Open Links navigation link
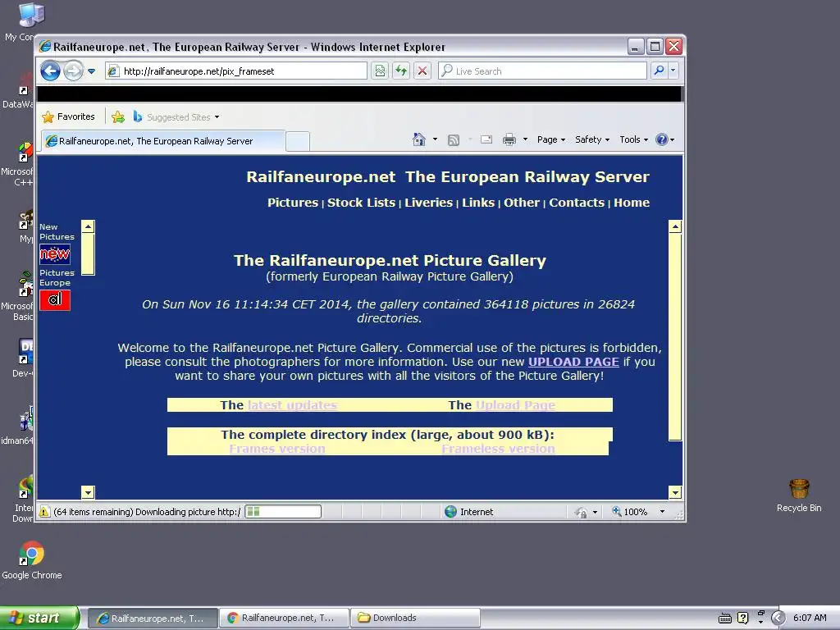The height and width of the screenshot is (630, 840). click(478, 203)
